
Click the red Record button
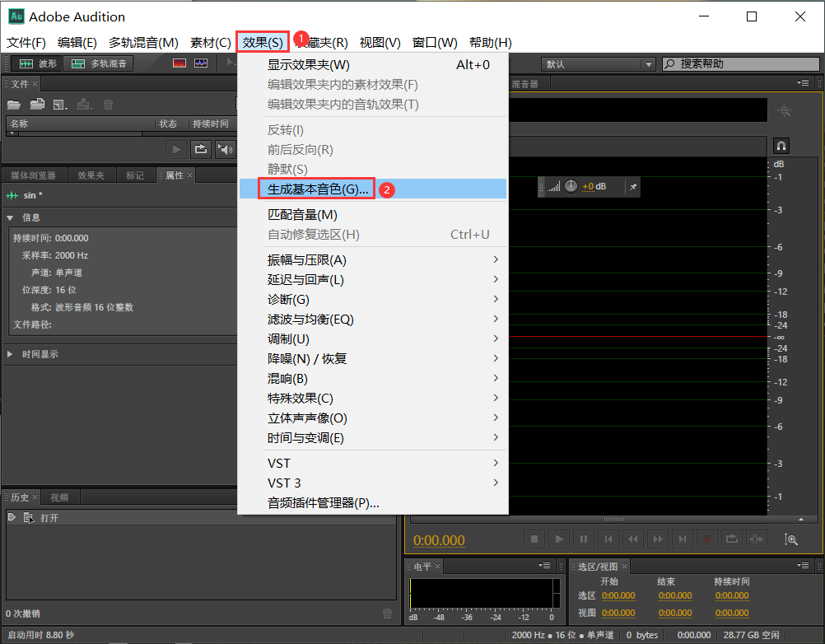click(707, 539)
